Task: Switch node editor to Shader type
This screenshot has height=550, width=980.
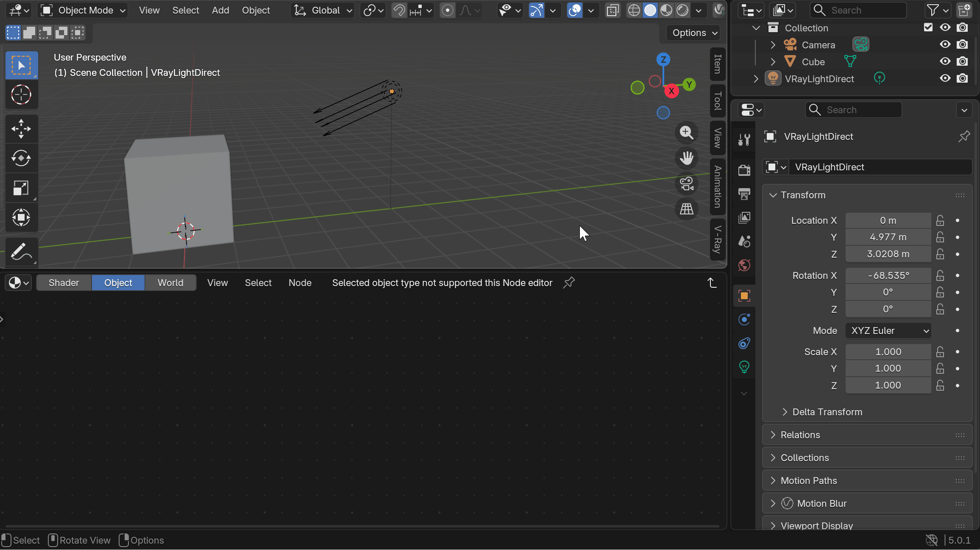Action: (x=64, y=283)
